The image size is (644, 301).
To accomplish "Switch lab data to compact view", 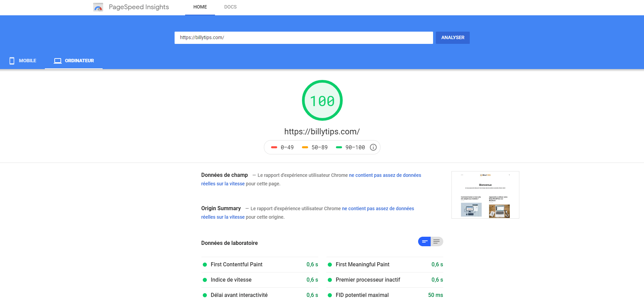I will click(x=424, y=241).
